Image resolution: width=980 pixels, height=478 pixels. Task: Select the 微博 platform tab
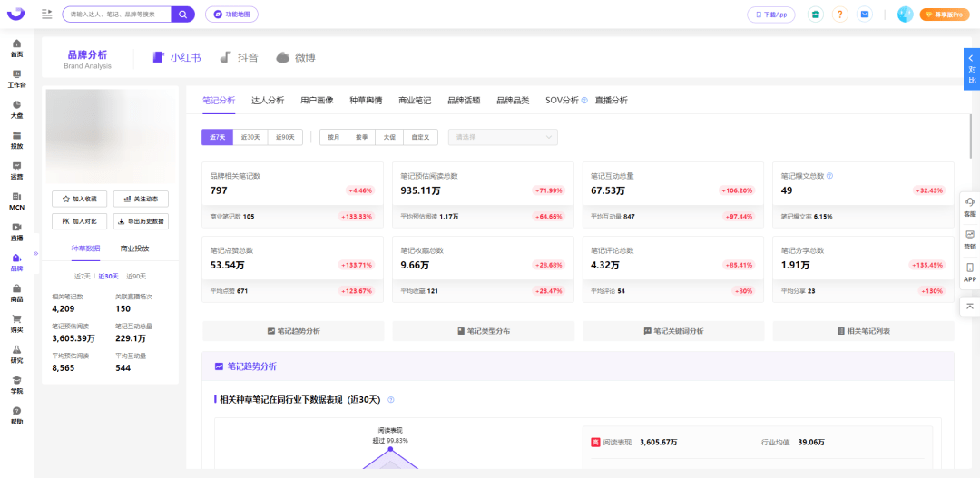tap(296, 57)
